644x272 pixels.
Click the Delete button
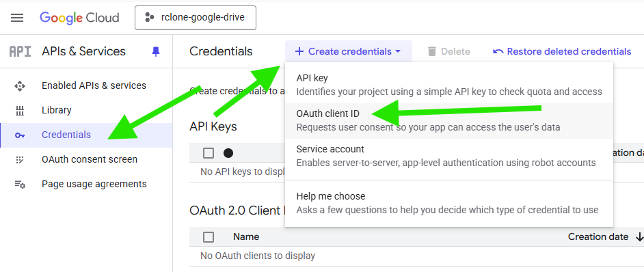tap(448, 51)
